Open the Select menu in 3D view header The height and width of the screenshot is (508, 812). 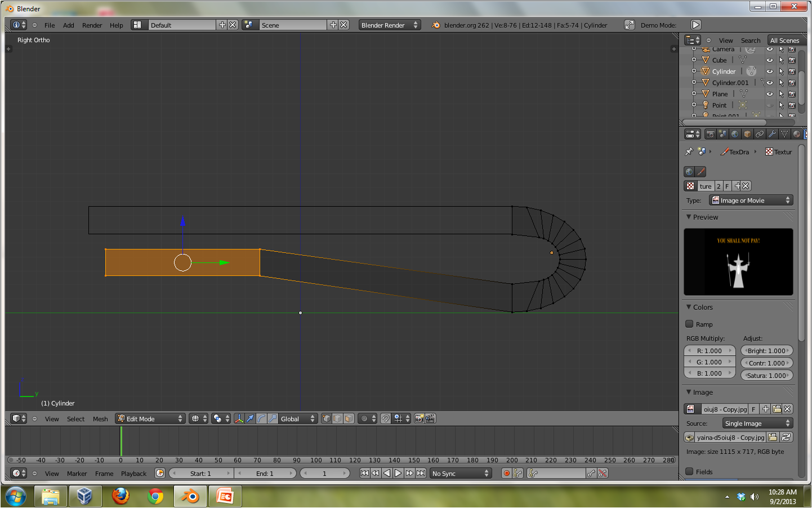point(75,419)
